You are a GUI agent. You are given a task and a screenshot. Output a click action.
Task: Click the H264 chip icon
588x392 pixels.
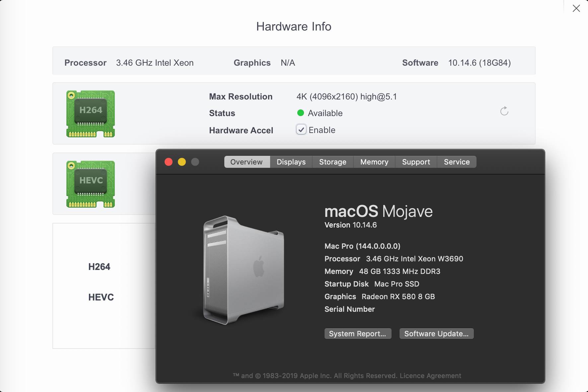click(x=91, y=114)
